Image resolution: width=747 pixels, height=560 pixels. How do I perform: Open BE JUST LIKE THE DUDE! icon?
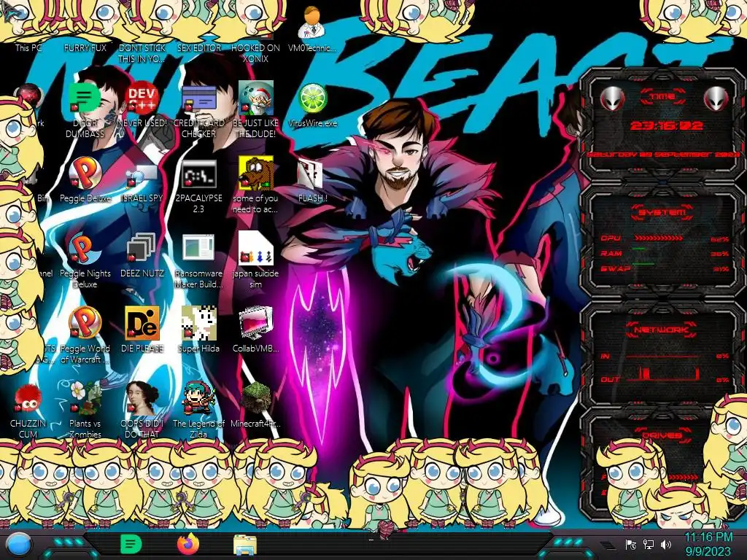pyautogui.click(x=255, y=109)
